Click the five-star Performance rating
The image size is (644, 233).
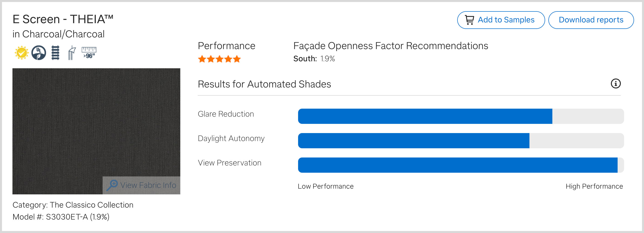click(x=219, y=59)
